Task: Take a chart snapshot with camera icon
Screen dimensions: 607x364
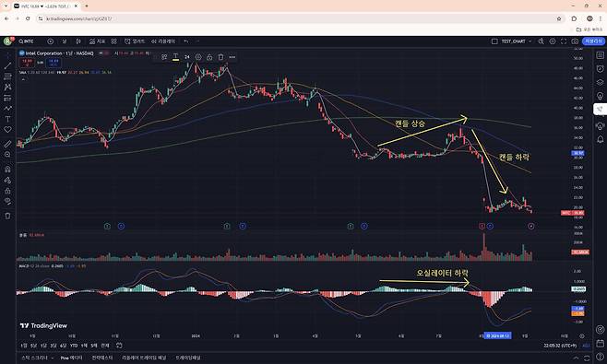Action: tap(575, 41)
